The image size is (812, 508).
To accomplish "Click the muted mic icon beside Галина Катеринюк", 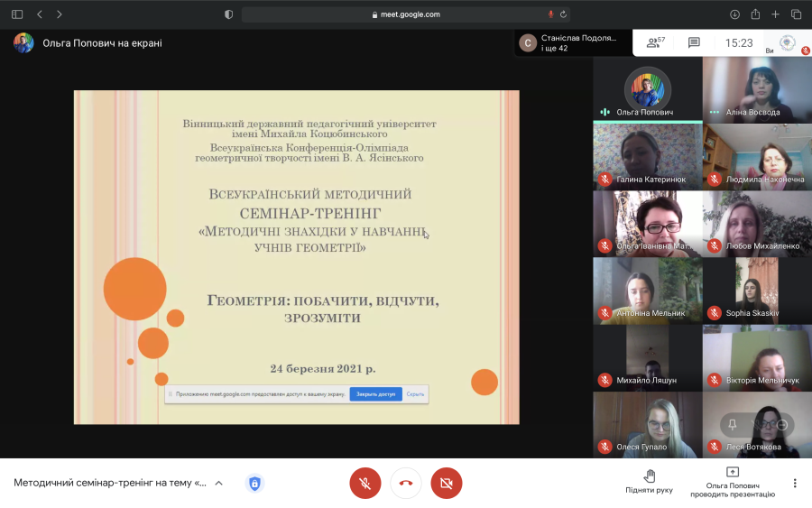I will point(604,180).
